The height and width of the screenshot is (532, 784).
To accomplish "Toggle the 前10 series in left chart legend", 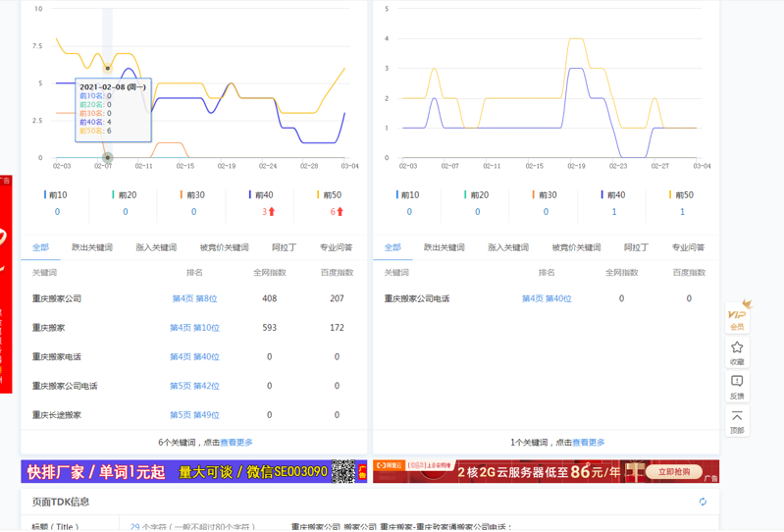I will coord(57,195).
